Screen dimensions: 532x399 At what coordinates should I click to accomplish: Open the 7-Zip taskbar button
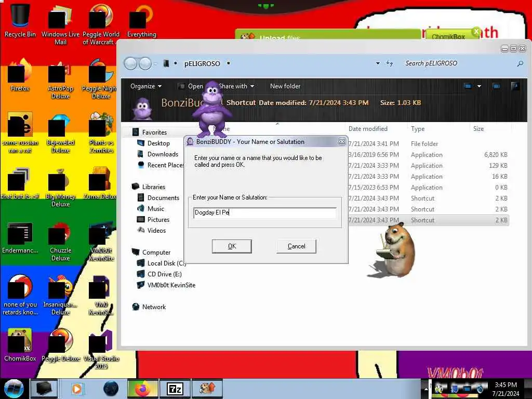pos(175,389)
